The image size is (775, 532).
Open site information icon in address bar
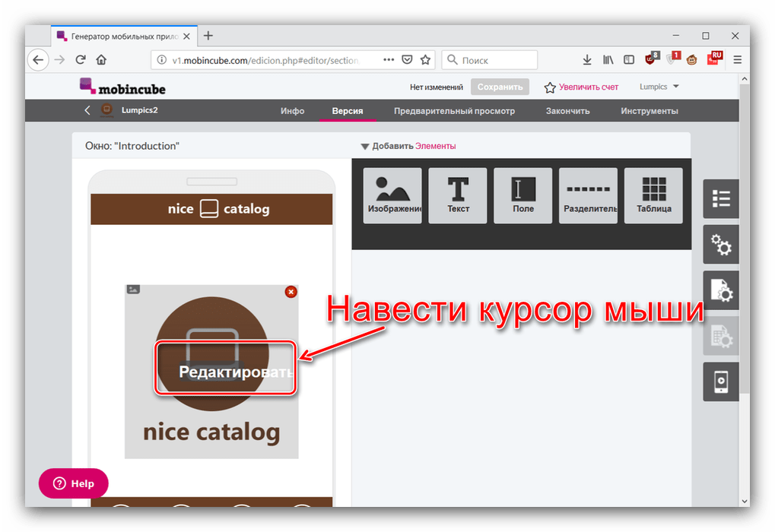click(162, 60)
